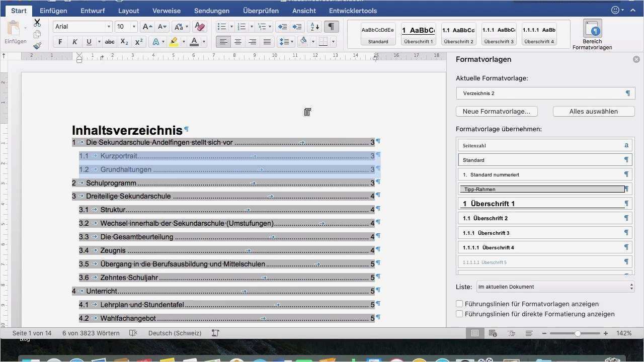Open the Liste dropdown showing Im aktuellen Dokument
Image resolution: width=644 pixels, height=362 pixels.
coord(553,287)
